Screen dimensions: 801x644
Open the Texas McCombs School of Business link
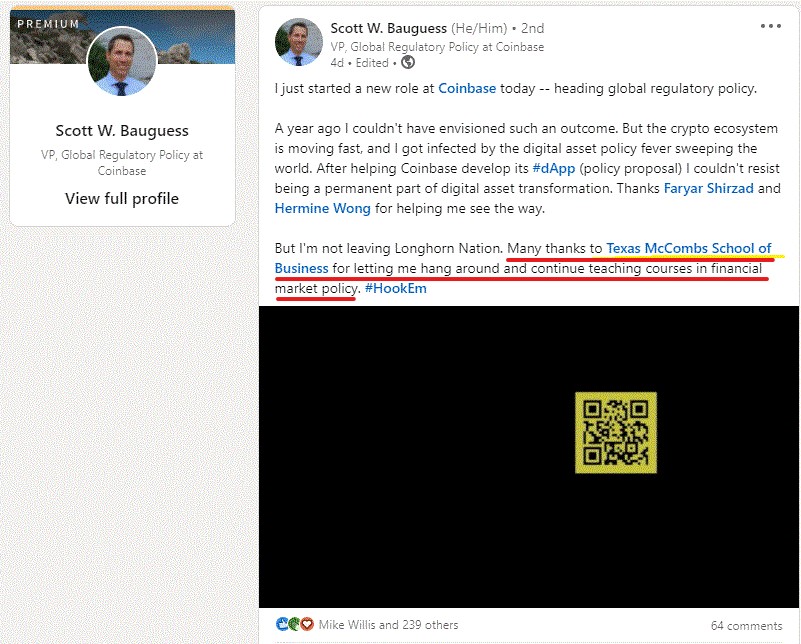[x=691, y=248]
